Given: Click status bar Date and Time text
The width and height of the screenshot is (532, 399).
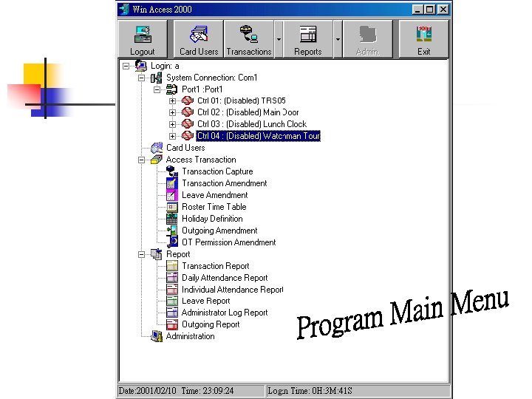Looking at the screenshot, I should (176, 391).
